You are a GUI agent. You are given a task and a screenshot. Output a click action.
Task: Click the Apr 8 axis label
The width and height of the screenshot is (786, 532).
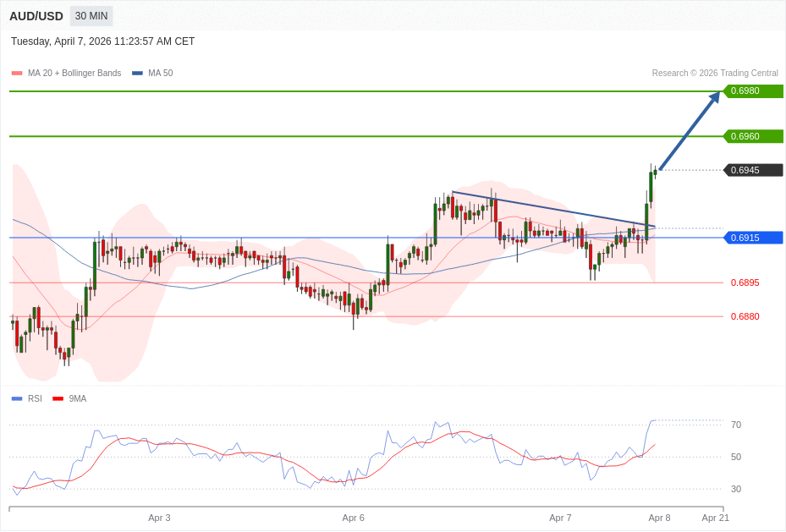tap(659, 518)
